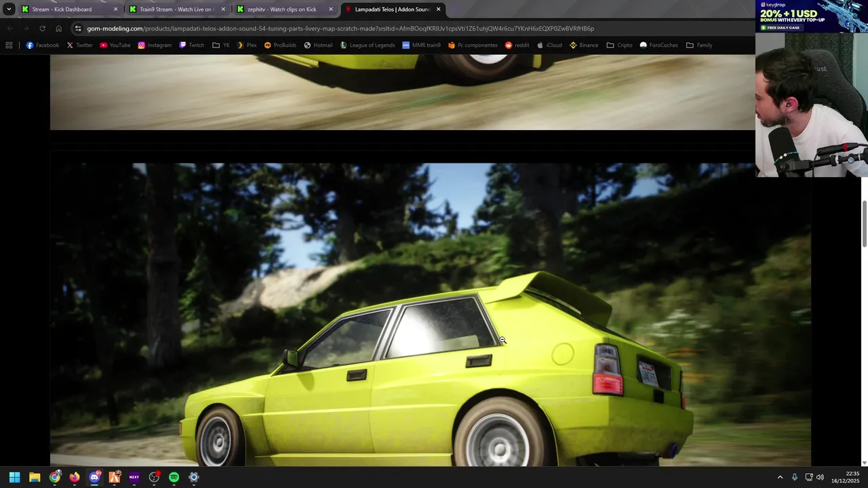868x488 pixels.
Task: Open the ProBuilds bookmark
Action: 280,45
